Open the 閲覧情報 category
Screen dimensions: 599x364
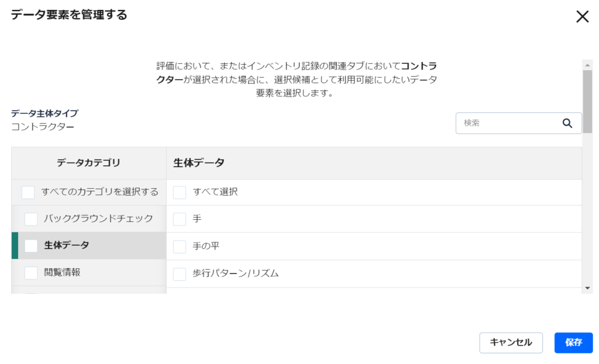click(x=62, y=272)
